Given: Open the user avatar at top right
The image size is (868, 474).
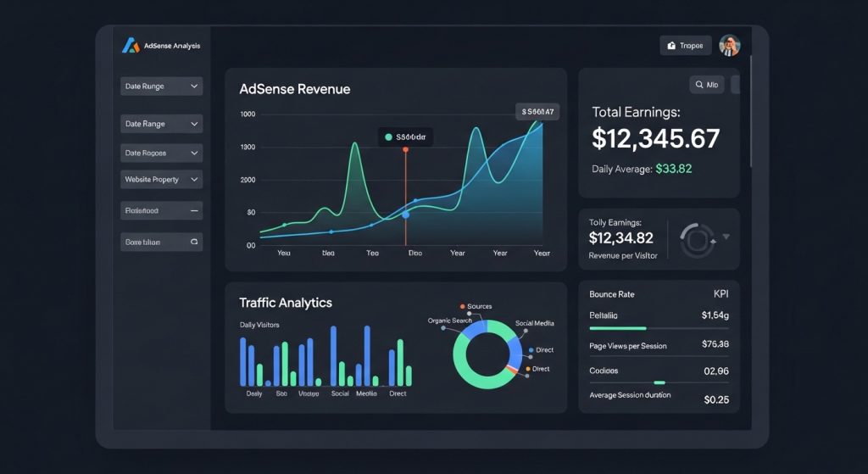Looking at the screenshot, I should pyautogui.click(x=730, y=46).
